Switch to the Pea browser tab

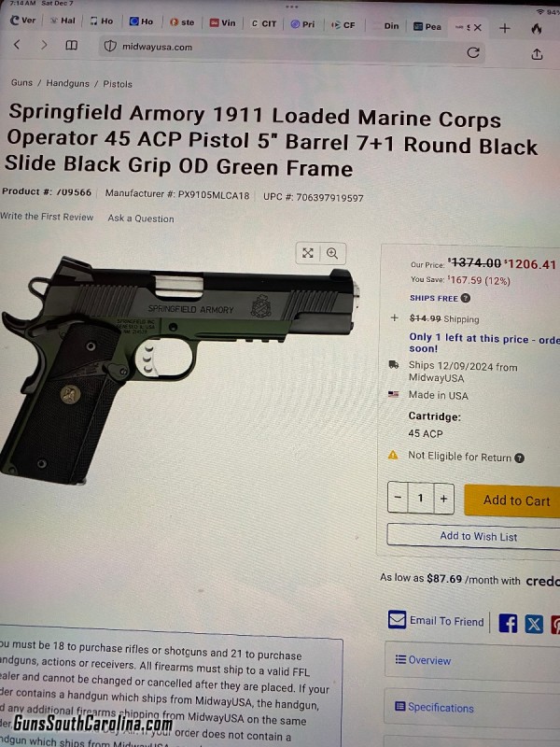(x=427, y=27)
